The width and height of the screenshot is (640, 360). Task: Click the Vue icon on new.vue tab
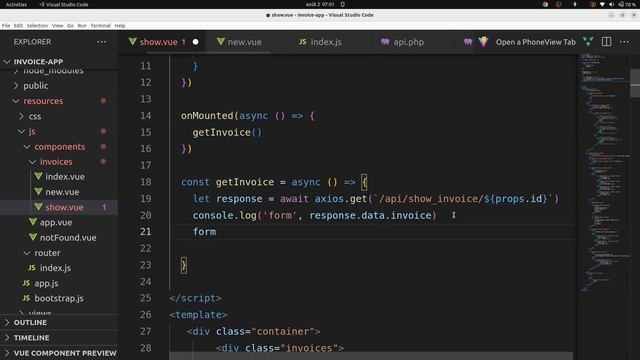221,42
